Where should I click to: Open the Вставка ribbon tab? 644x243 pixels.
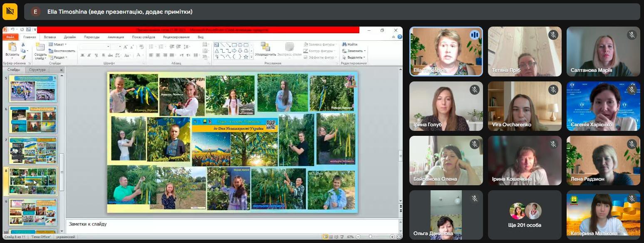tap(50, 37)
